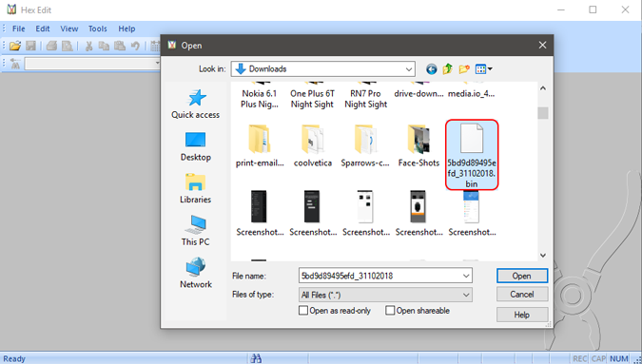Select the RN7 Pro Night Sight label

[x=365, y=99]
